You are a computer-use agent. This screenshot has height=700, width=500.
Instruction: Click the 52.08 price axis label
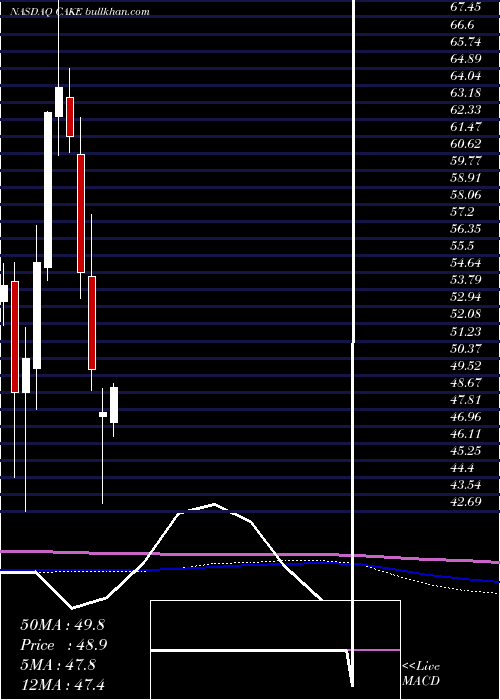point(466,313)
